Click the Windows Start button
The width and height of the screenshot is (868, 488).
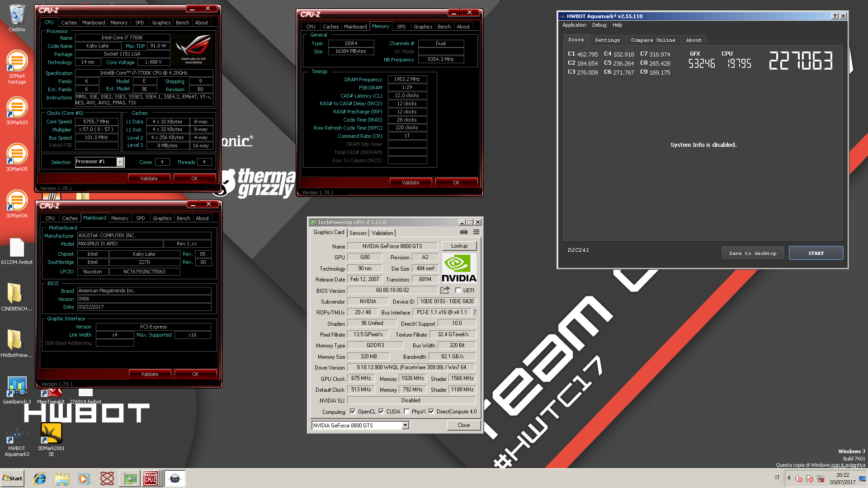coord(13,479)
